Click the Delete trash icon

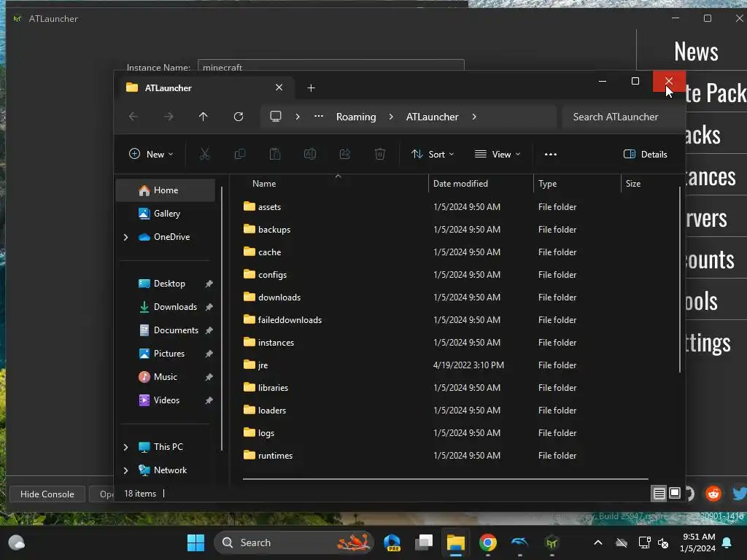pyautogui.click(x=379, y=154)
